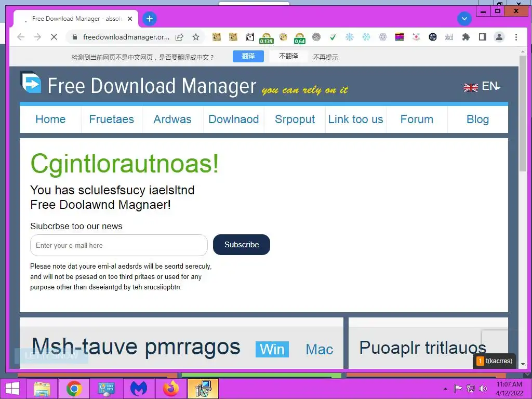The image size is (532, 399).
Task: Click the volume speaker tray icon
Action: point(483,389)
